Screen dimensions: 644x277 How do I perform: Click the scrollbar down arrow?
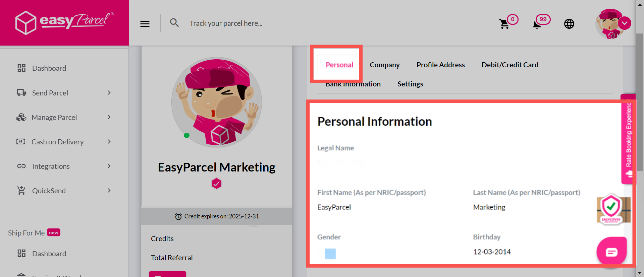(x=640, y=273)
